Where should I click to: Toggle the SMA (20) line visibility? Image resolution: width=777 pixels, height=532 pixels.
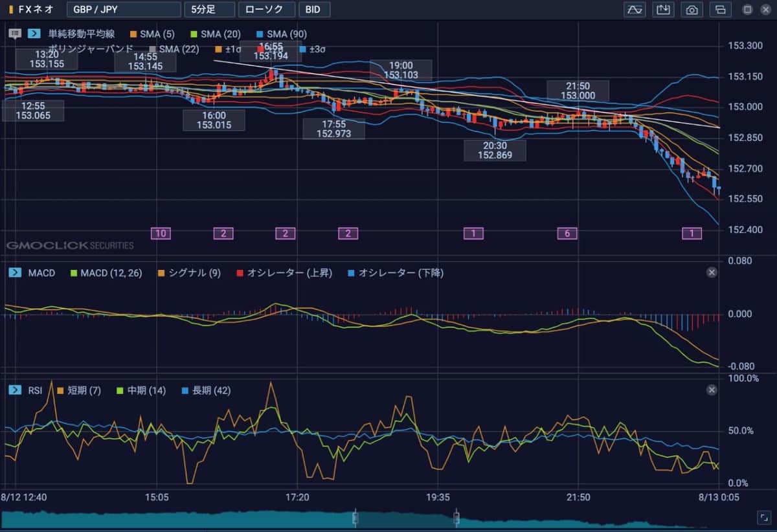194,34
